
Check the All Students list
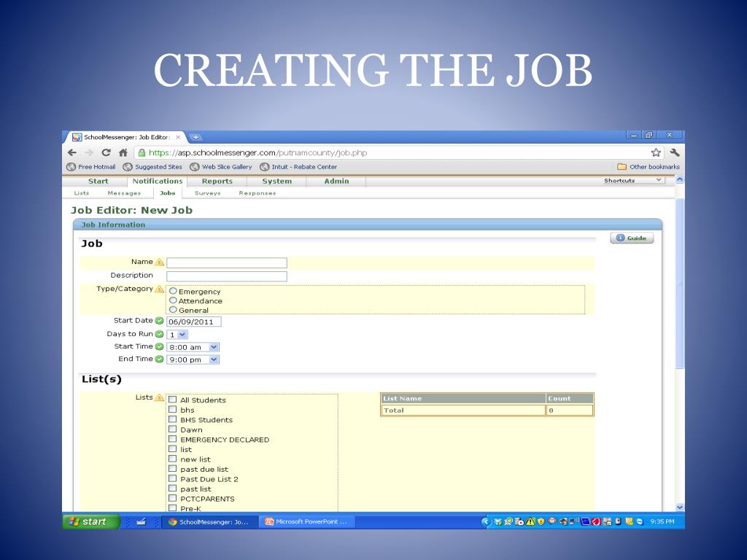coord(172,400)
